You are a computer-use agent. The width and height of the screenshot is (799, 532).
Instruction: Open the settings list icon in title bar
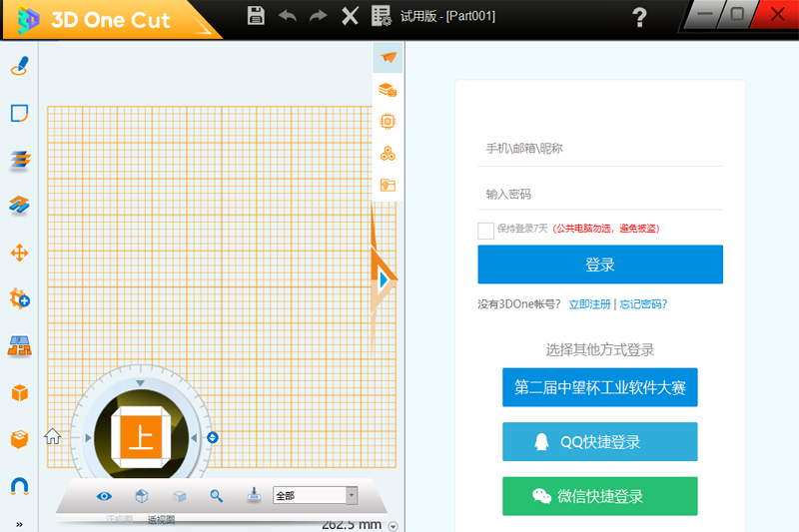381,15
